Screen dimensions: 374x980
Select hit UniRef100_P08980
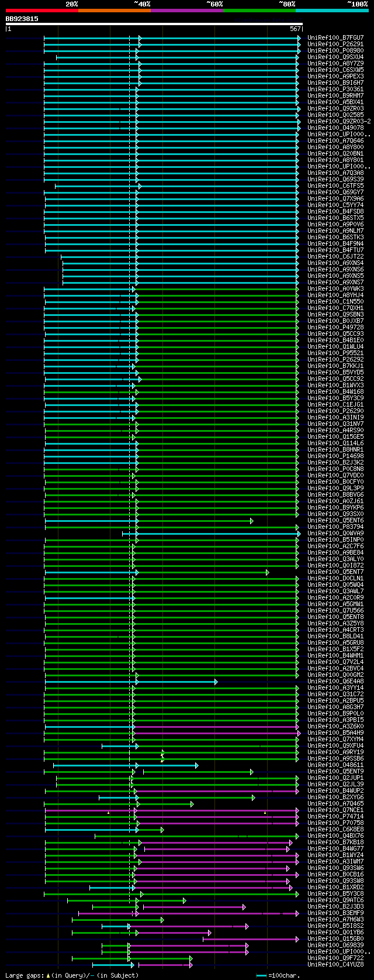point(335,50)
